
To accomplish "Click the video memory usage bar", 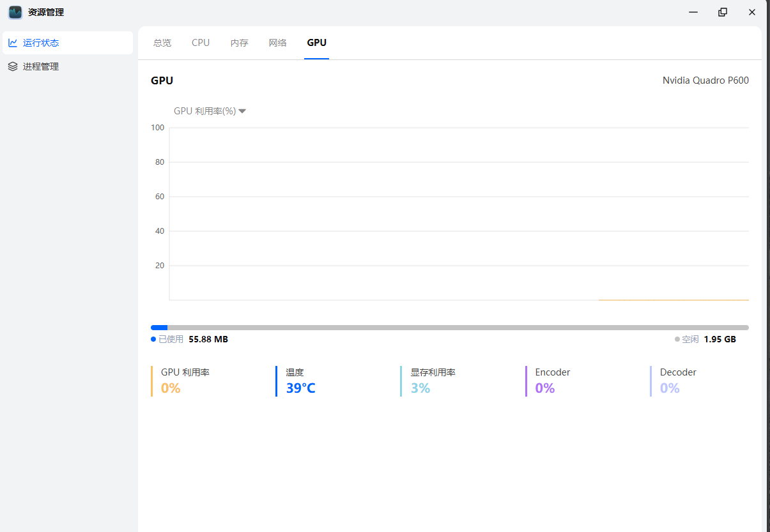I will click(449, 328).
